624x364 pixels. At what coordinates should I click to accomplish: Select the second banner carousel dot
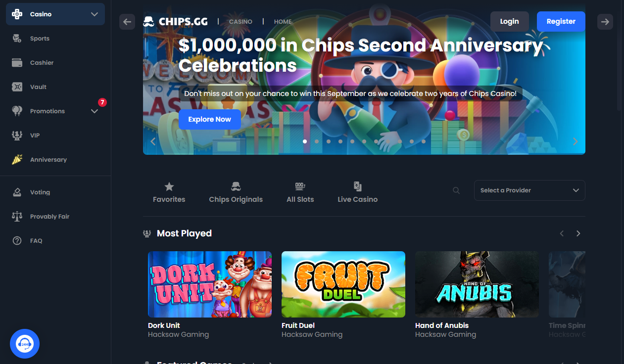317,141
